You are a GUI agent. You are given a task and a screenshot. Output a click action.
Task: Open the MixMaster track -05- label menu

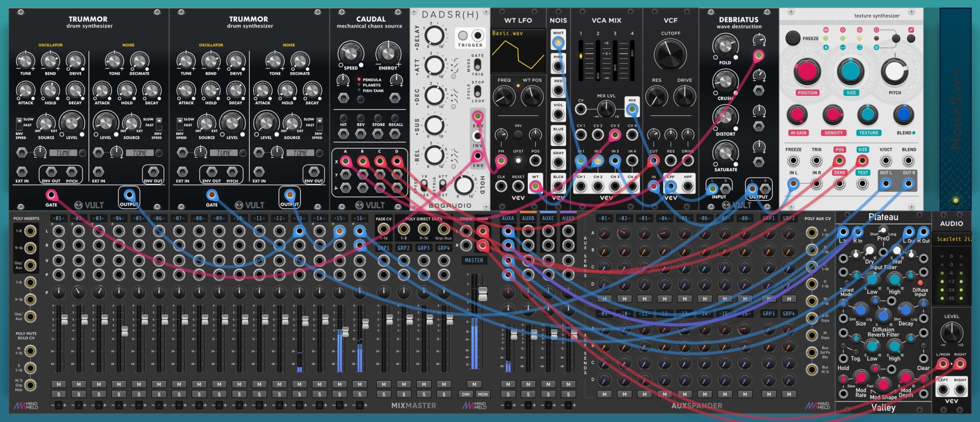(x=139, y=218)
